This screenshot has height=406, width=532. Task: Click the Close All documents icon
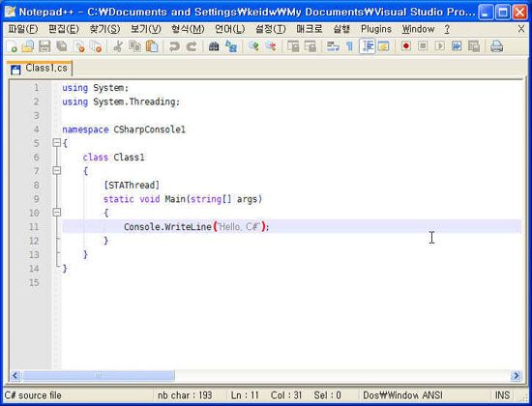pos(97,46)
